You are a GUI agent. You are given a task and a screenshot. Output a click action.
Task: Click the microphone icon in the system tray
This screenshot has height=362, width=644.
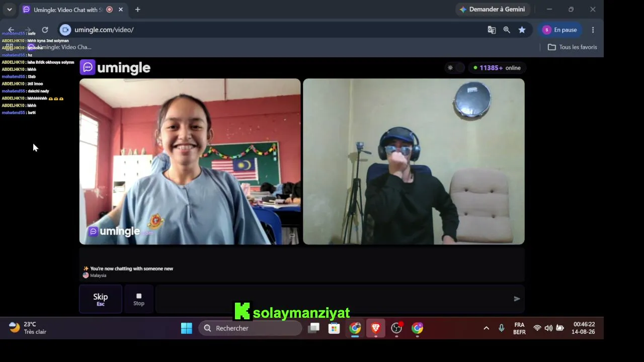coord(501,328)
